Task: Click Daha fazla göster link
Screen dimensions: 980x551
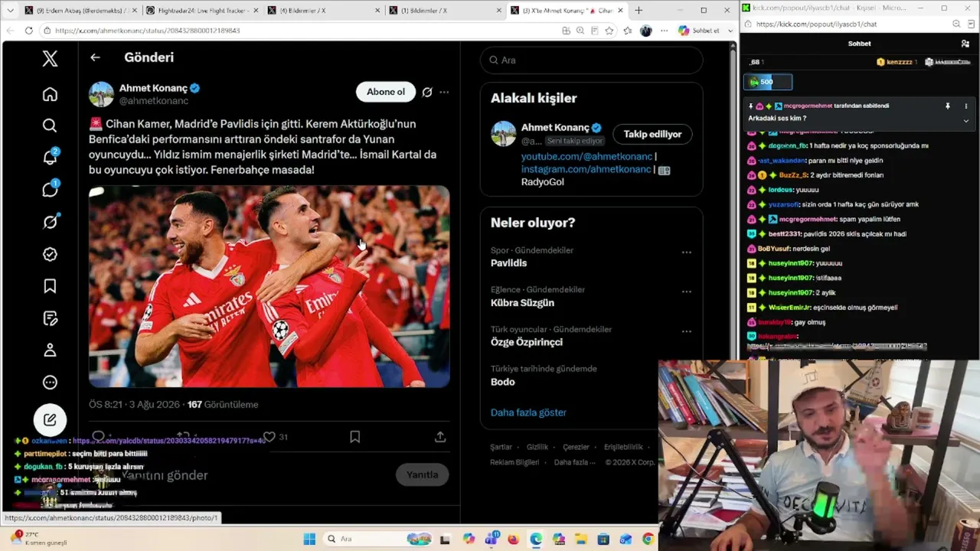Action: [528, 412]
